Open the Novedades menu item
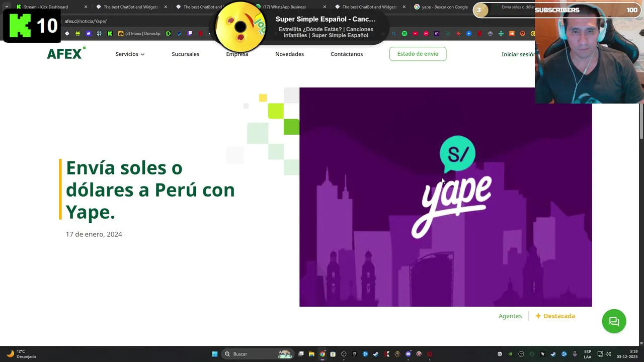 coord(289,54)
